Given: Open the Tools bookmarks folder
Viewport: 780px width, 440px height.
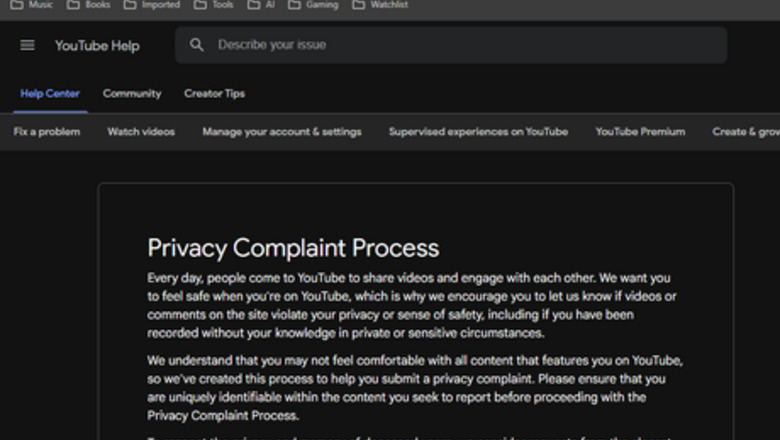Looking at the screenshot, I should tap(214, 5).
